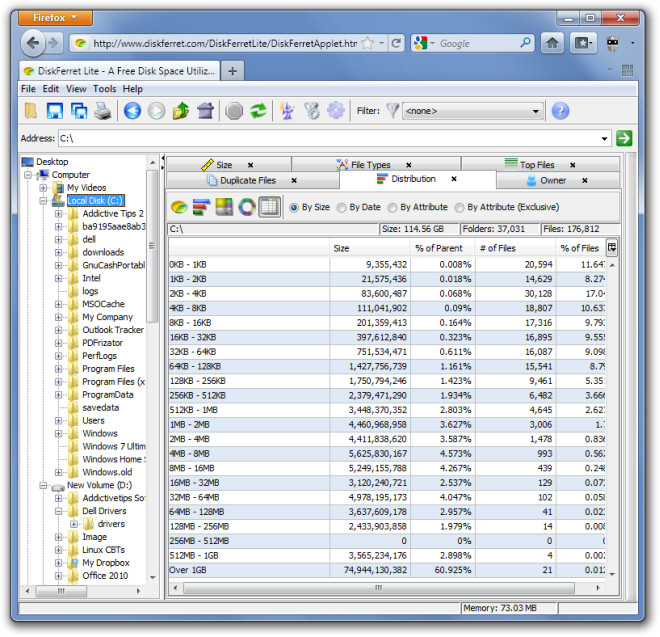Open the Filter <none> dropdown
Screen dimensions: 660x637
point(472,111)
